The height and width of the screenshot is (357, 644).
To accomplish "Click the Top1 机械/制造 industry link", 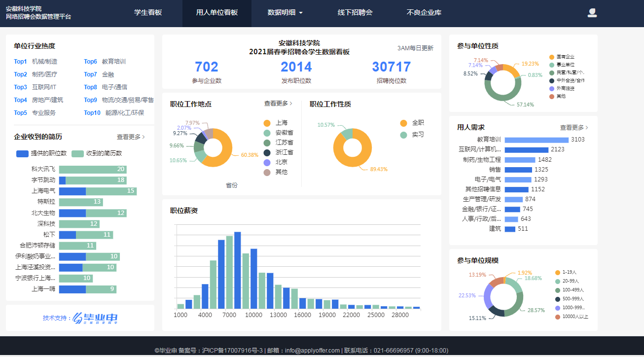I will (36, 62).
